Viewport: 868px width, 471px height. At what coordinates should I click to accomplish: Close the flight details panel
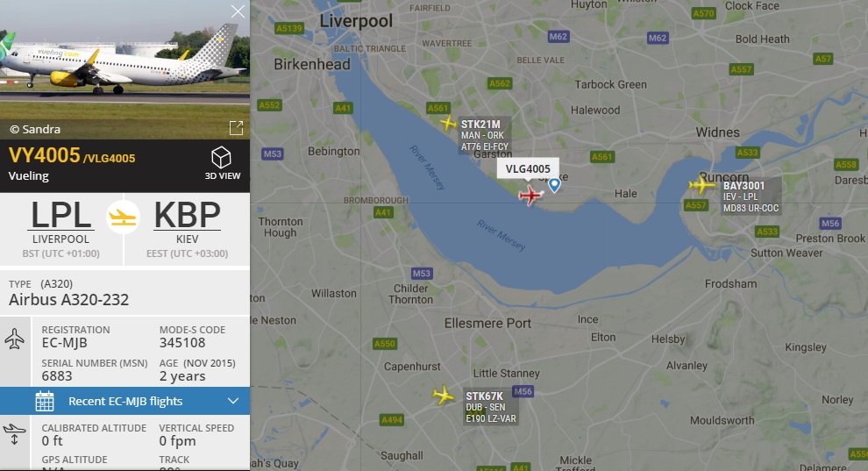click(238, 11)
